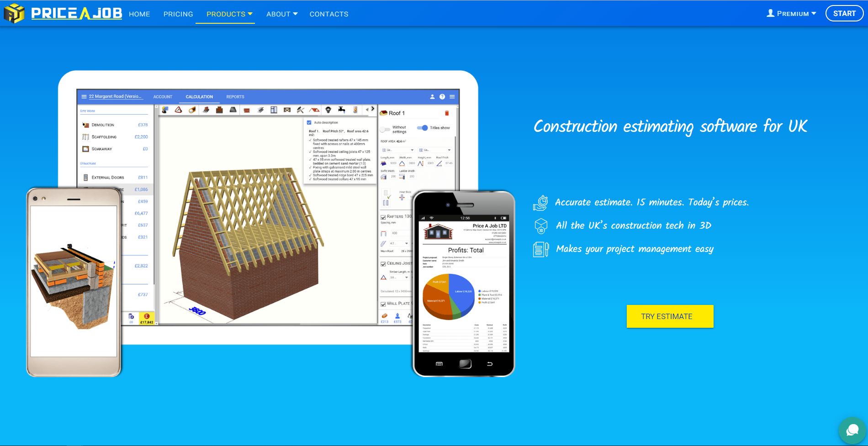Toggle the Ceiling Joist checkbox
This screenshot has height=446, width=868.
click(x=383, y=263)
